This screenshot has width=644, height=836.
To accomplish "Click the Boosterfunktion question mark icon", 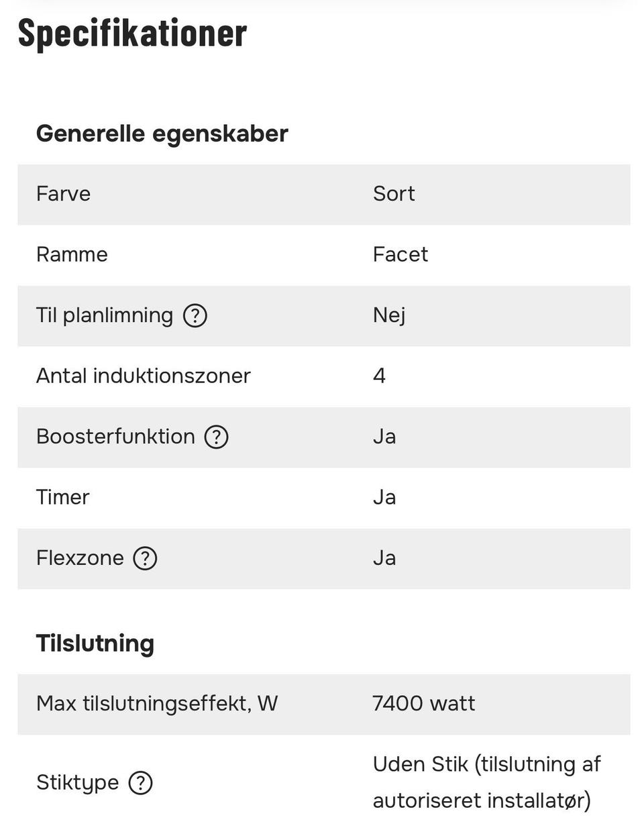I will pyautogui.click(x=216, y=437).
